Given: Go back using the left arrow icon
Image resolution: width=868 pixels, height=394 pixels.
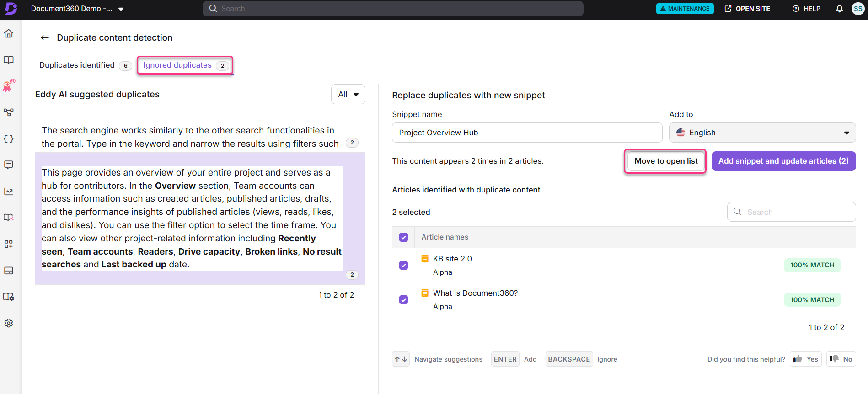Looking at the screenshot, I should 45,38.
